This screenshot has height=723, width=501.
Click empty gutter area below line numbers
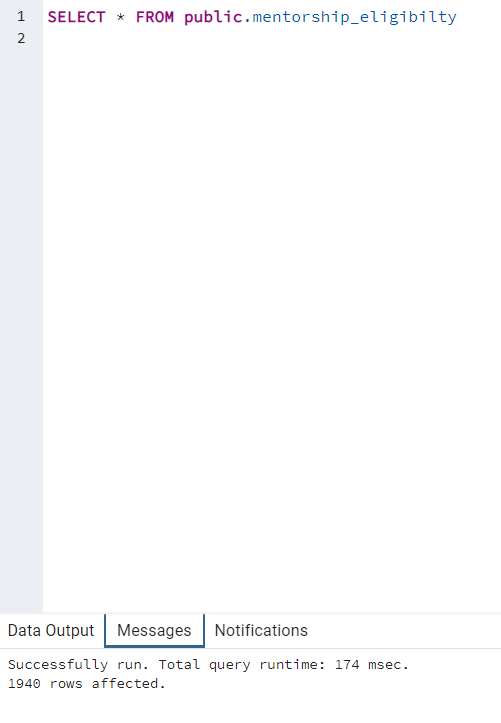21,323
